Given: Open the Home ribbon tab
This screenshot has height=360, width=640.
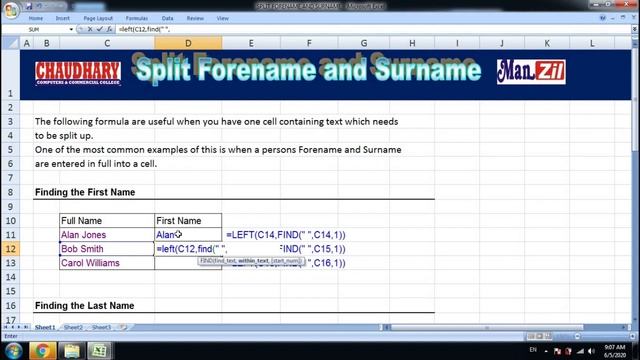Looking at the screenshot, I should tap(36, 18).
